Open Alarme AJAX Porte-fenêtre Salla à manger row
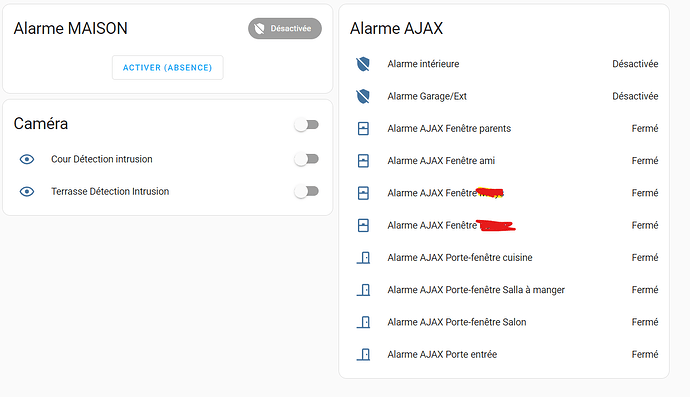Viewport: 690px width, 397px height. click(x=504, y=290)
